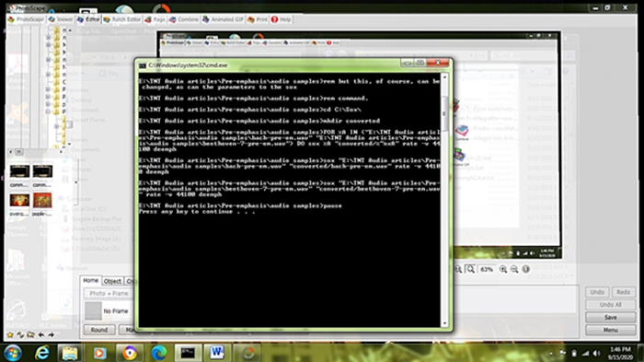Switch to the Viewer tab
Image resolution: width=644 pixels, height=362 pixels.
pos(61,19)
